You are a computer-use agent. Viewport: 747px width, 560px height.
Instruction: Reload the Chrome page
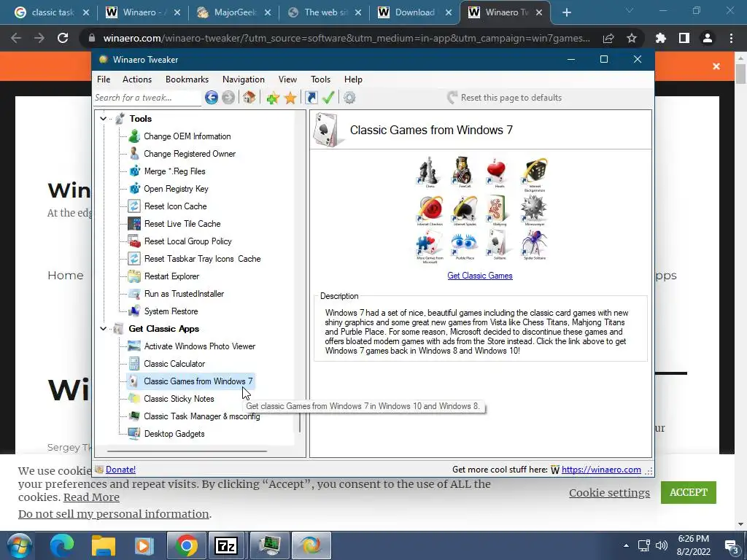63,38
